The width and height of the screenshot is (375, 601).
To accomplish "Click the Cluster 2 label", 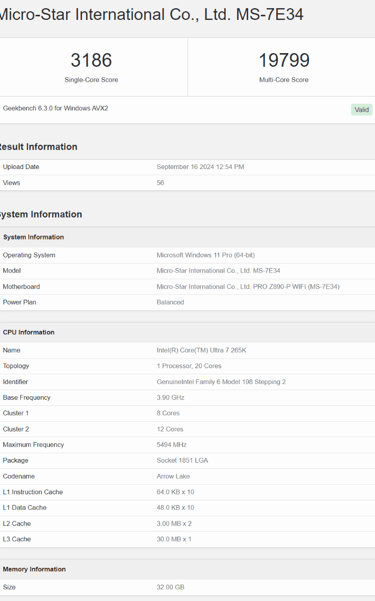I will click(16, 429).
